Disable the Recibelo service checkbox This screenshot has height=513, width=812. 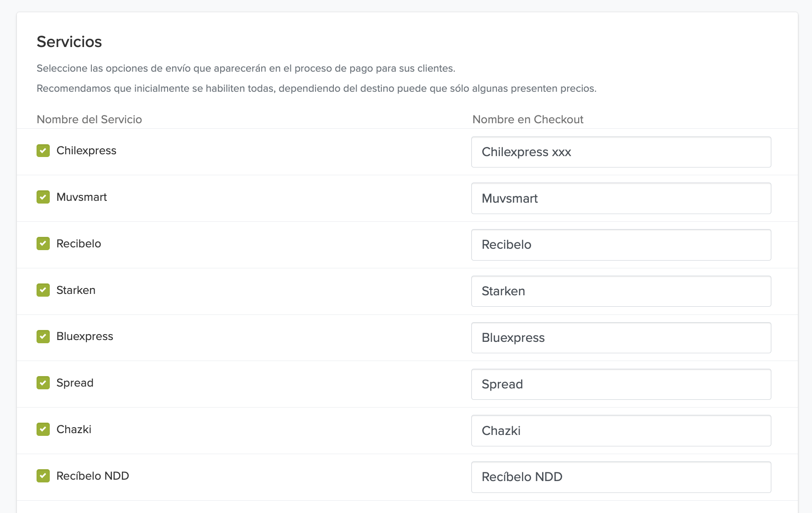pos(43,244)
